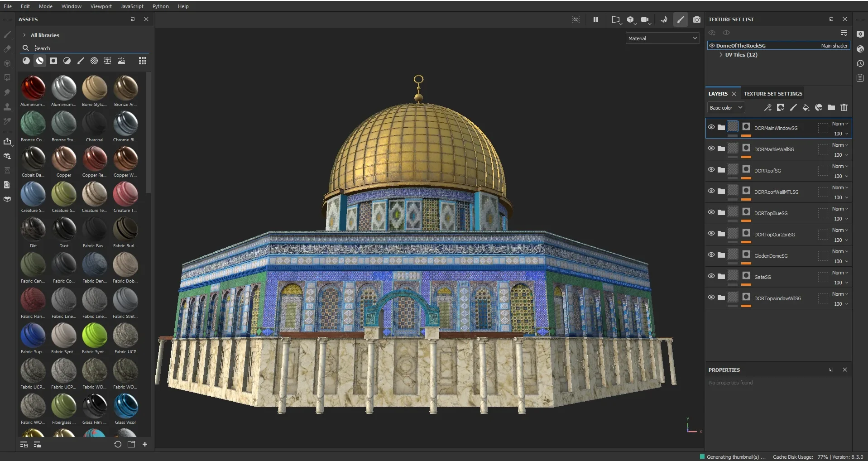Select the Smudge tool in left toolbar
Screen dimensions: 868x461
(7, 92)
